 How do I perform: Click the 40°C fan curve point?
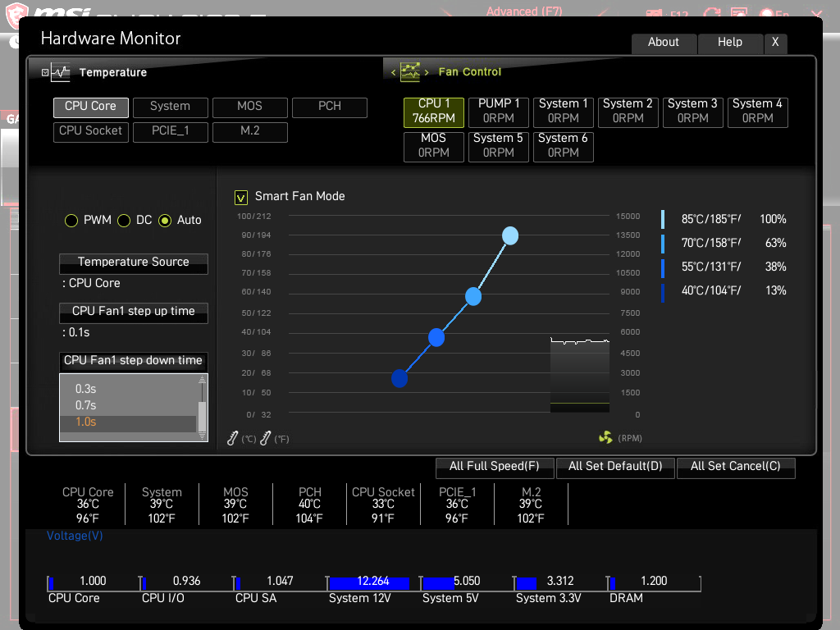pyautogui.click(x=399, y=379)
